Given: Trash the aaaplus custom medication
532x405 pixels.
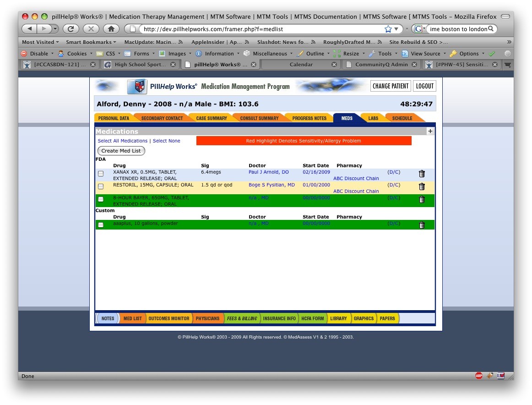Looking at the screenshot, I should [x=422, y=225].
